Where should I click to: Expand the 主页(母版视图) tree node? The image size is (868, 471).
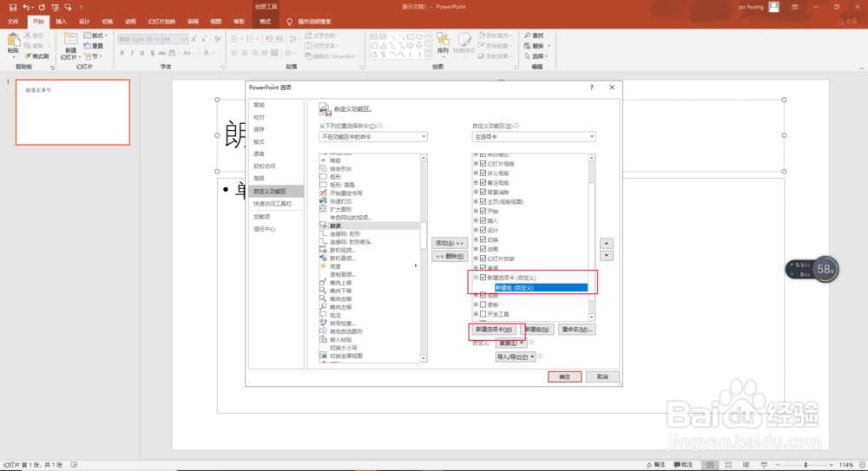[476, 201]
